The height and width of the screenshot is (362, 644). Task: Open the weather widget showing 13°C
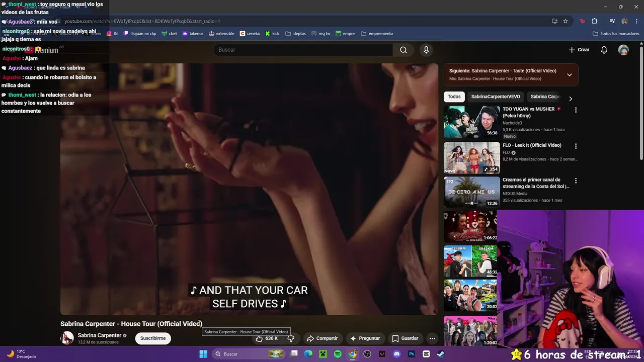tap(21, 354)
